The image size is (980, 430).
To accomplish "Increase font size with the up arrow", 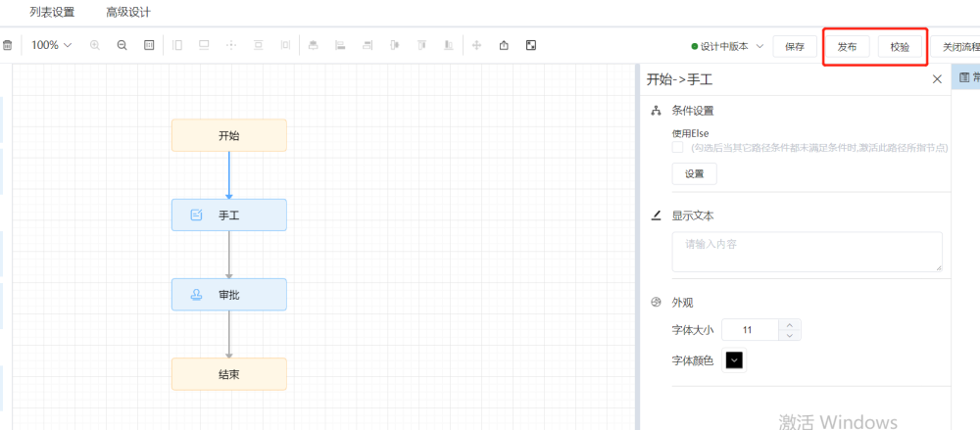I will click(791, 324).
